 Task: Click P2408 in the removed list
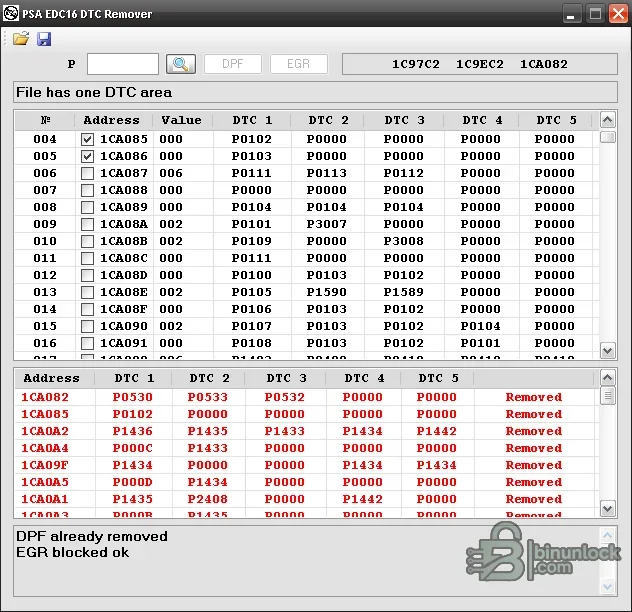click(x=208, y=499)
